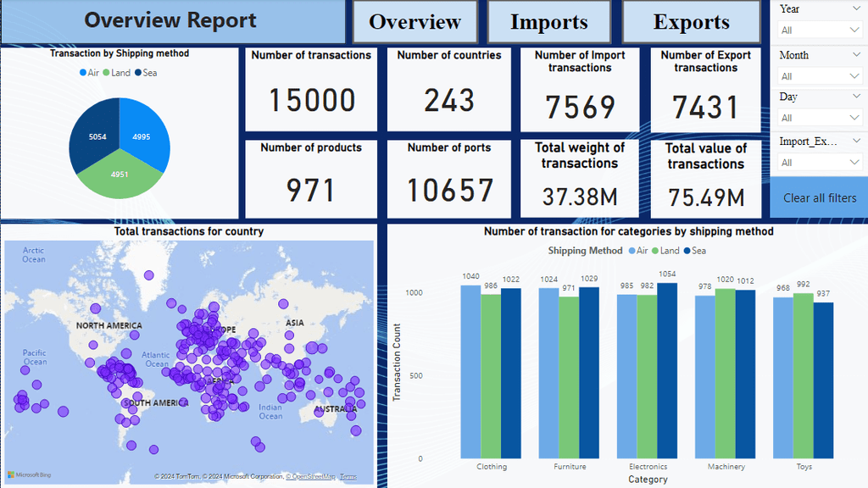
Task: Open the Year All dropdown
Action: point(820,30)
